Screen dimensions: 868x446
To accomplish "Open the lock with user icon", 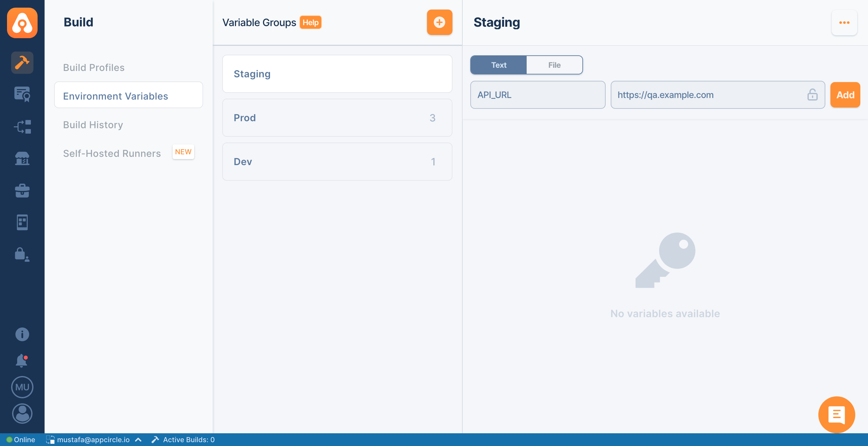I will 22,254.
